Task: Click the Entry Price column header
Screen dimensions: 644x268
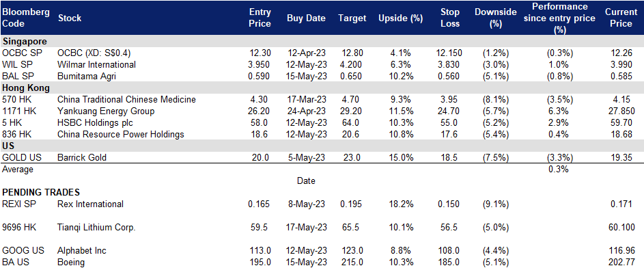Action: (260, 18)
